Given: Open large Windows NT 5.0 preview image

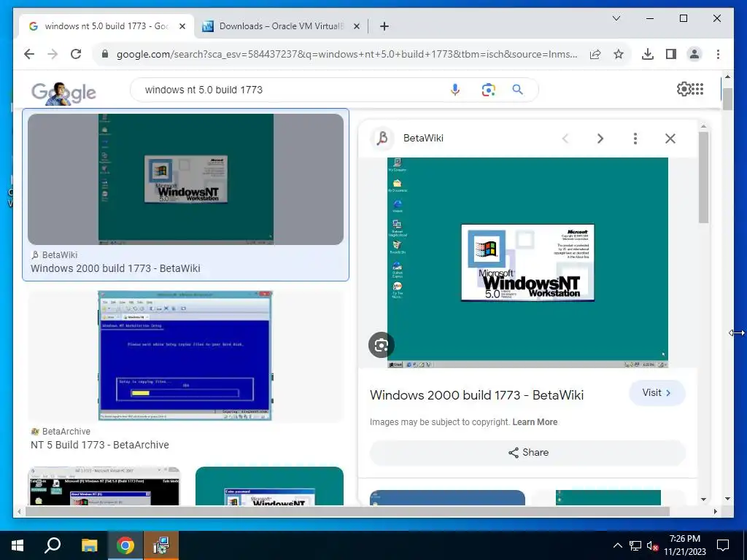Looking at the screenshot, I should coord(527,262).
